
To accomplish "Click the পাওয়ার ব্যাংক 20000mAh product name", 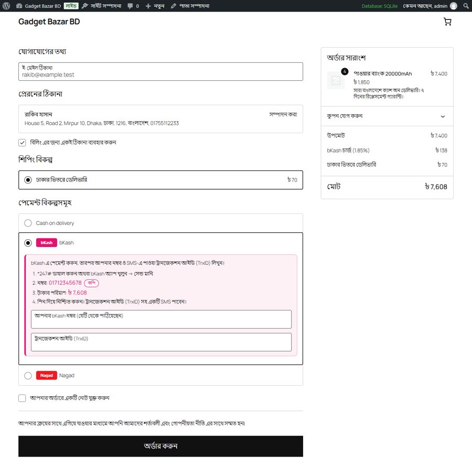I will coord(383,74).
